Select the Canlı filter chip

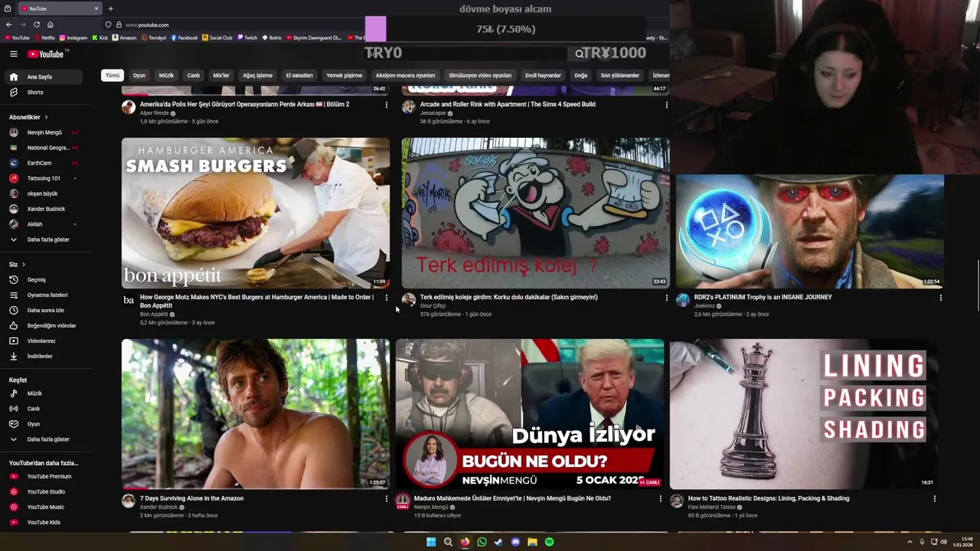[194, 75]
